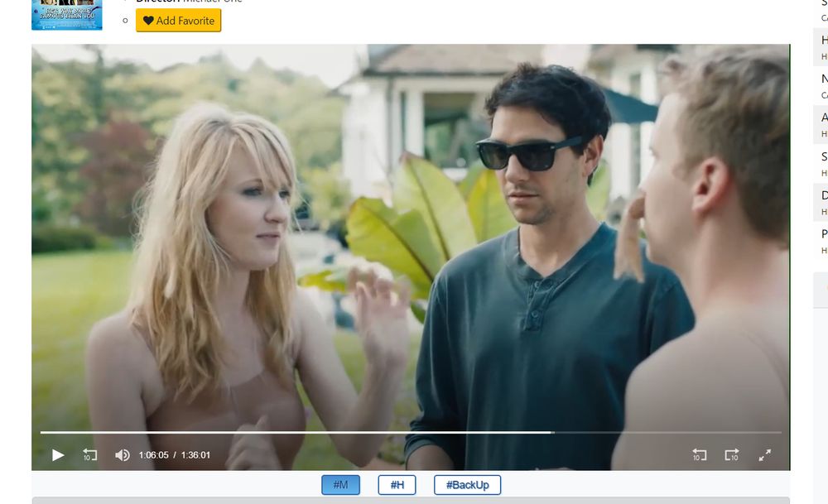
Task: Click the 1:06:05 current time display
Action: [x=154, y=455]
